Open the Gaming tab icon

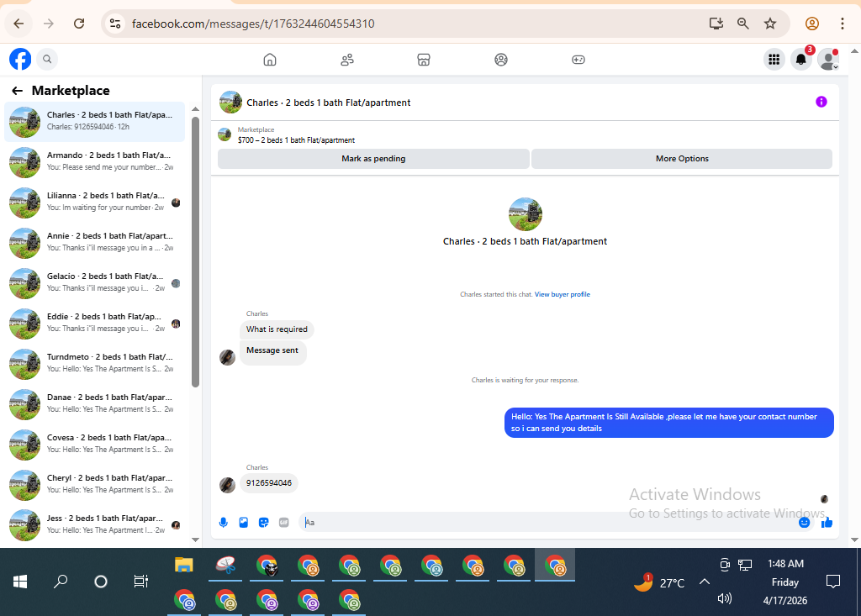[578, 60]
